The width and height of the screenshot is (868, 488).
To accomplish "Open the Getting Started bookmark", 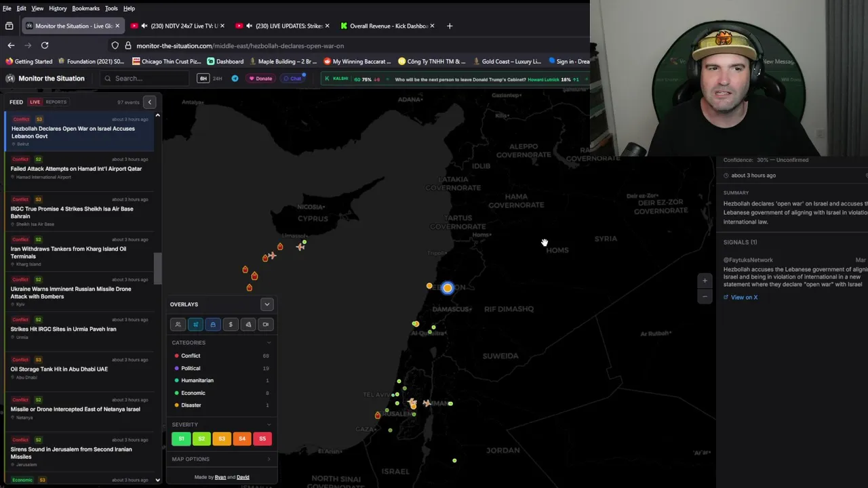I will [28, 61].
